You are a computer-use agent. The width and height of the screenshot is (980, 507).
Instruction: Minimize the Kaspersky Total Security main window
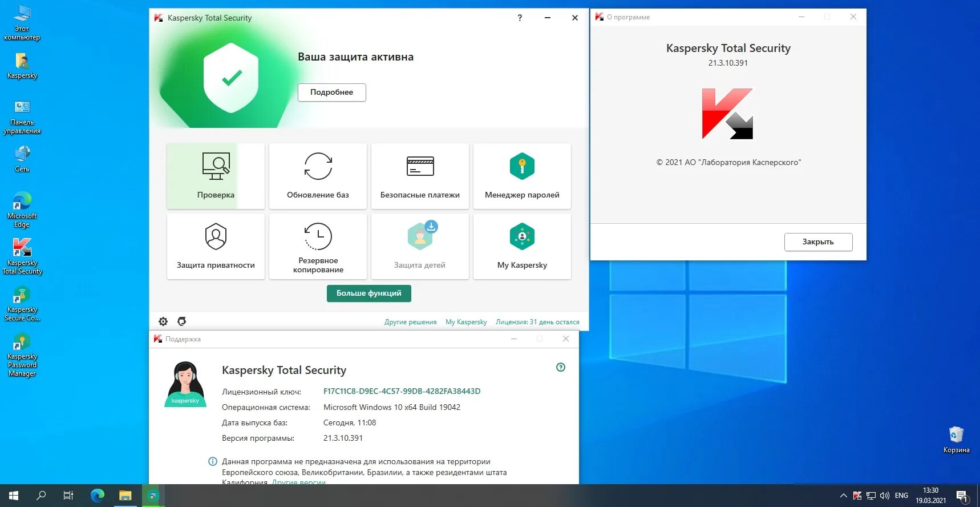point(548,18)
